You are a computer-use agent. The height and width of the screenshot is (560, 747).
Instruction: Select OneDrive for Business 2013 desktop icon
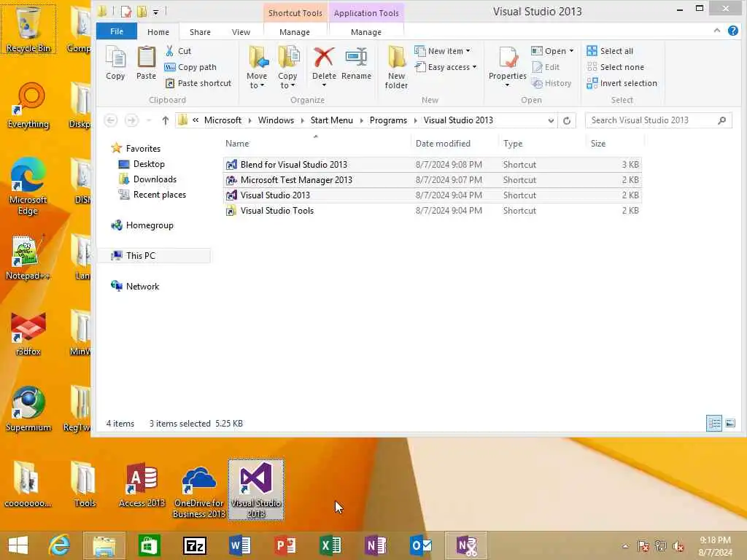(198, 491)
